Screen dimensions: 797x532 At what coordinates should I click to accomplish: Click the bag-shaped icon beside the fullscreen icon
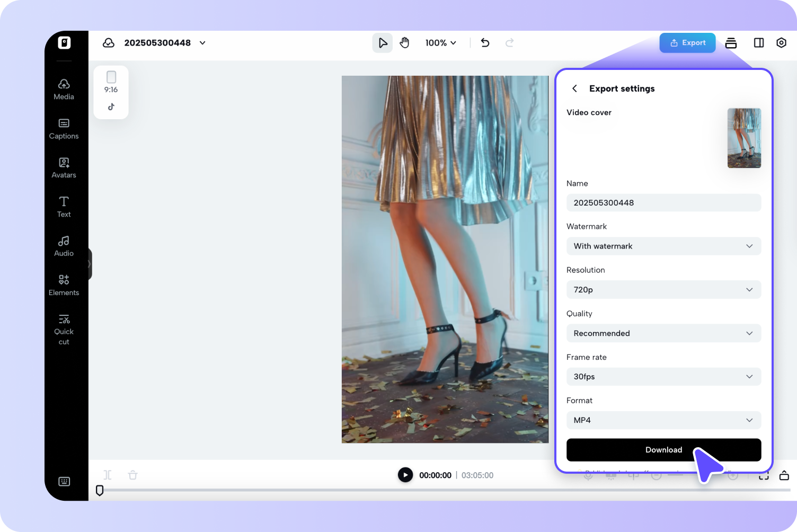784,475
